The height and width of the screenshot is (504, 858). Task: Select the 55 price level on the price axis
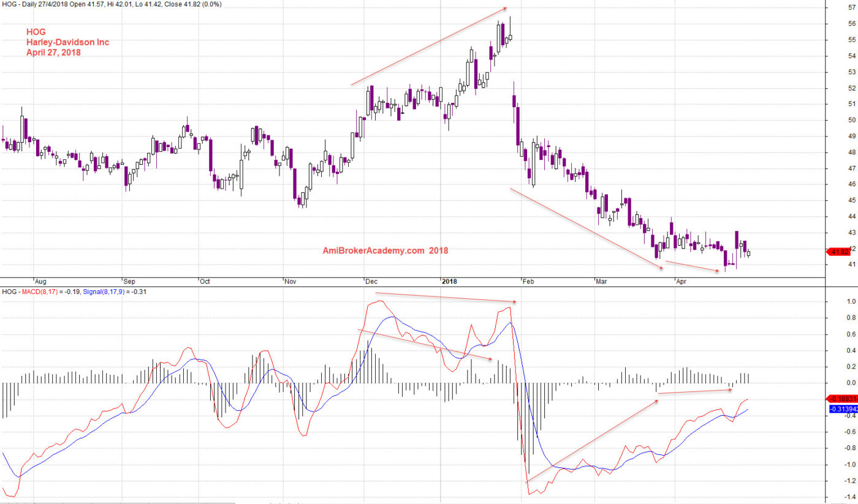(851, 40)
